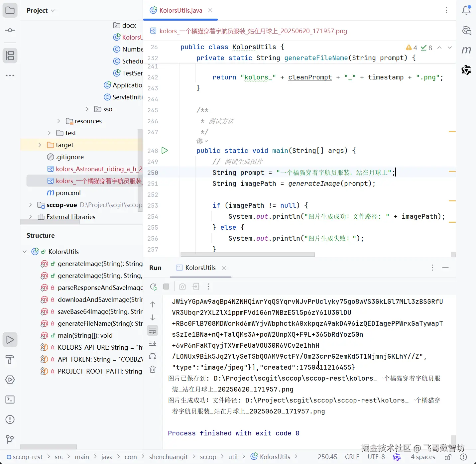Toggle scroll to end of console

(x=153, y=343)
